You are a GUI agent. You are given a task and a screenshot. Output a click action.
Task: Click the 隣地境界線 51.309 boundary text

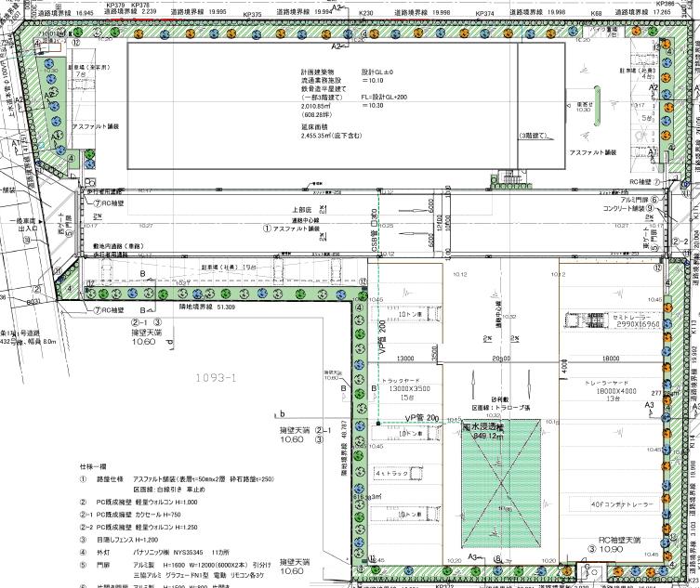pyautogui.click(x=207, y=307)
